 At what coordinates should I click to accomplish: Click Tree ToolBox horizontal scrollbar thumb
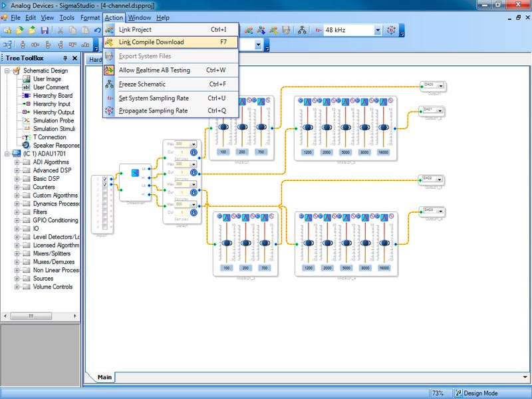[31, 317]
